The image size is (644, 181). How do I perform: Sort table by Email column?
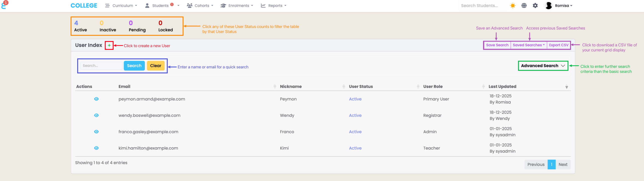(125, 86)
